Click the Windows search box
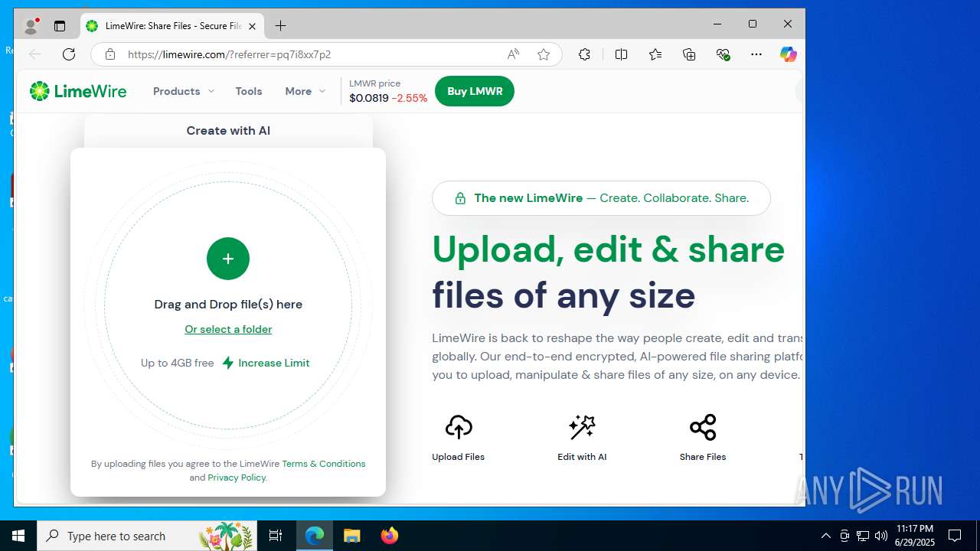This screenshot has width=980, height=551. (147, 536)
